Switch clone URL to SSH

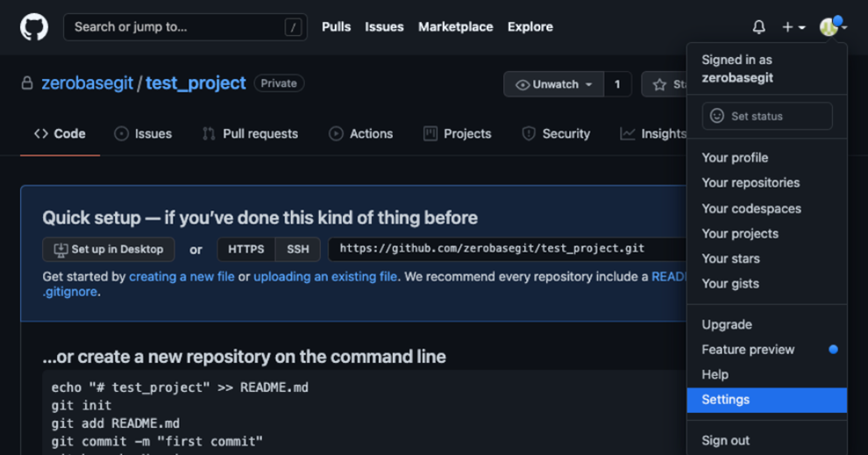click(x=298, y=249)
